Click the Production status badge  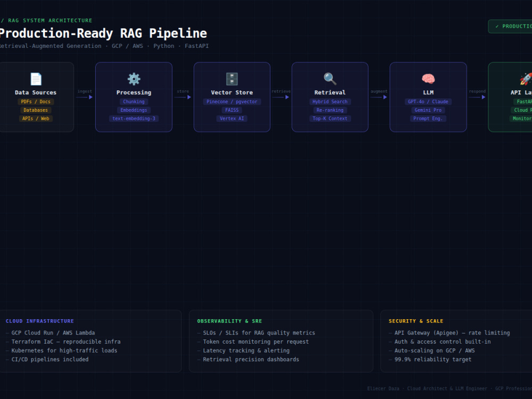pyautogui.click(x=510, y=27)
